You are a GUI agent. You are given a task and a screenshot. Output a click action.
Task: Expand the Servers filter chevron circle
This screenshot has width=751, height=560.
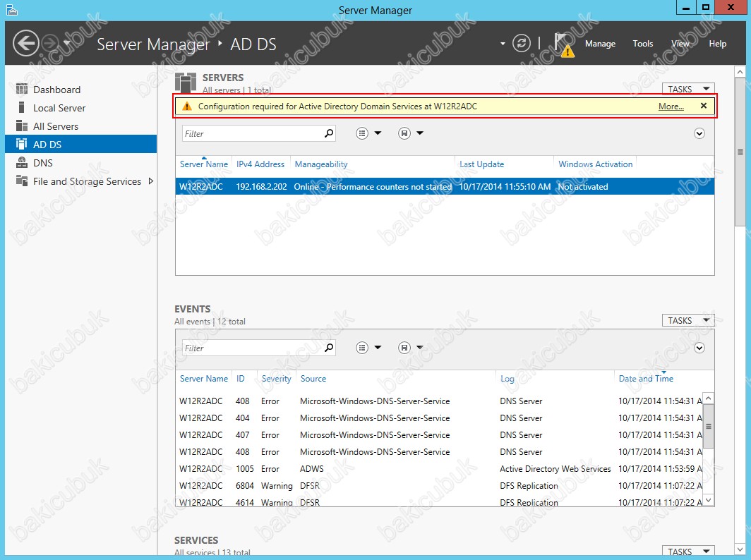[699, 133]
